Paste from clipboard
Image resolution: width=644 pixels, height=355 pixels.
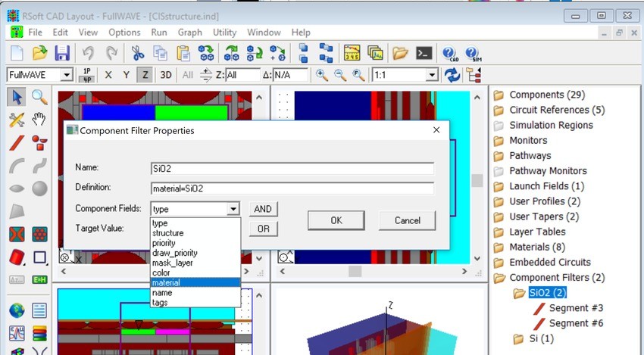[x=183, y=53]
